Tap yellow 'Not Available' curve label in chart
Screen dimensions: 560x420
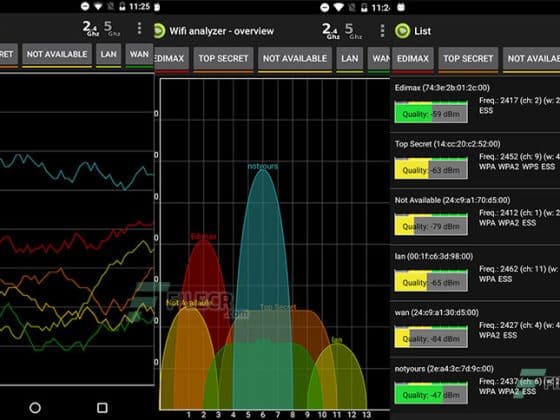pyautogui.click(x=189, y=303)
